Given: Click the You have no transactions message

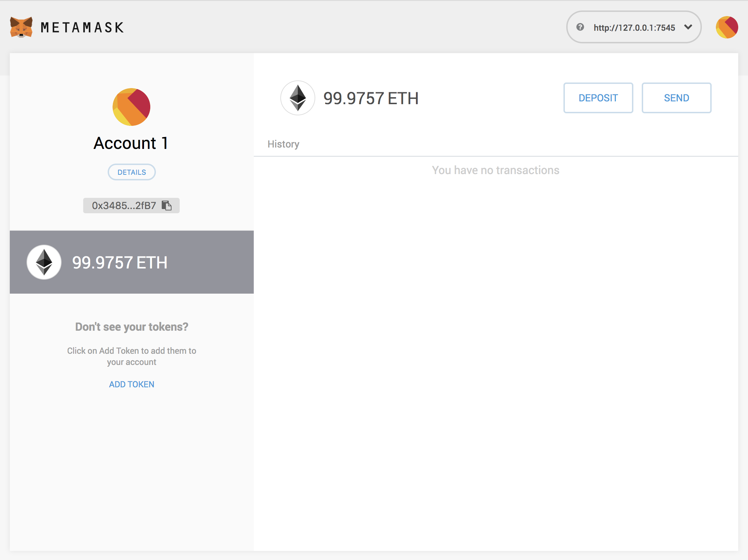Looking at the screenshot, I should click(495, 170).
